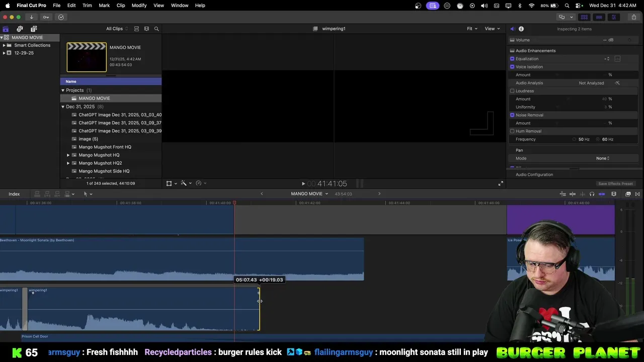
Task: Open the Transitions browser button
Action: click(637, 194)
